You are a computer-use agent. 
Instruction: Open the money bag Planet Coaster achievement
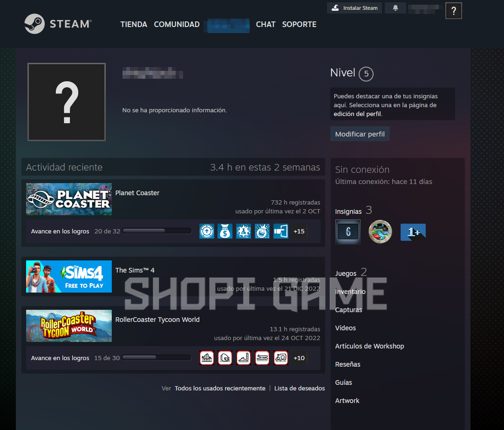click(x=225, y=231)
